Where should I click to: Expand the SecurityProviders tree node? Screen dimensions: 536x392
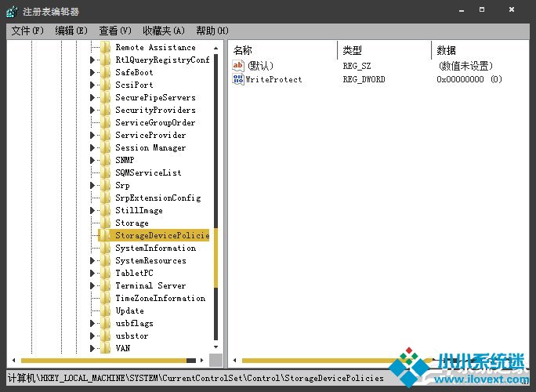(92, 110)
